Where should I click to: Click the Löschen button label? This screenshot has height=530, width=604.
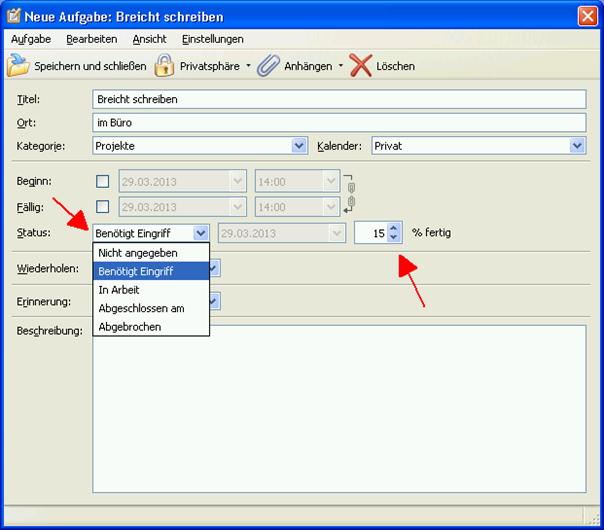click(x=396, y=66)
